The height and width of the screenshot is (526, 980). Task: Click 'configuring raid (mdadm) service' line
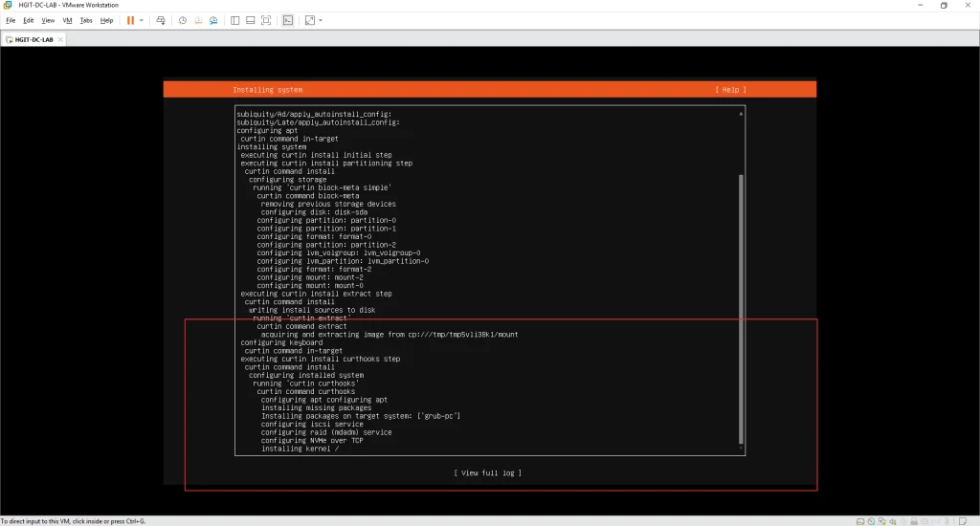[x=326, y=432]
